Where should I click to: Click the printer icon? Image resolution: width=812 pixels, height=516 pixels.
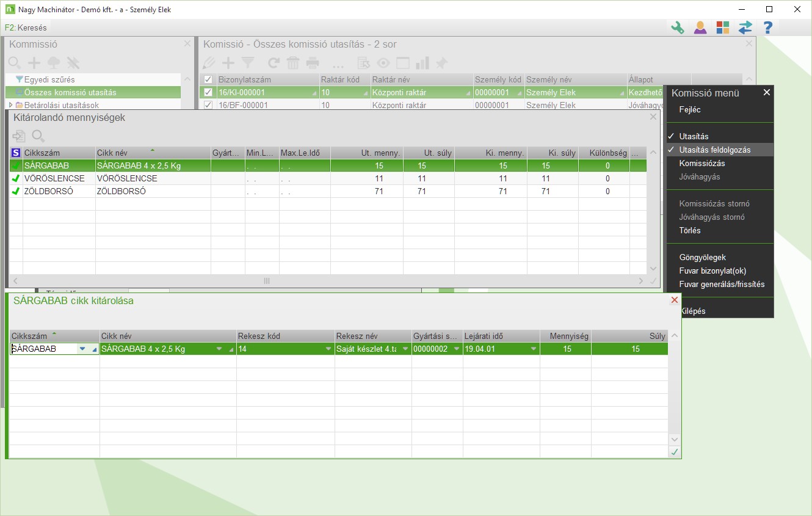click(313, 62)
